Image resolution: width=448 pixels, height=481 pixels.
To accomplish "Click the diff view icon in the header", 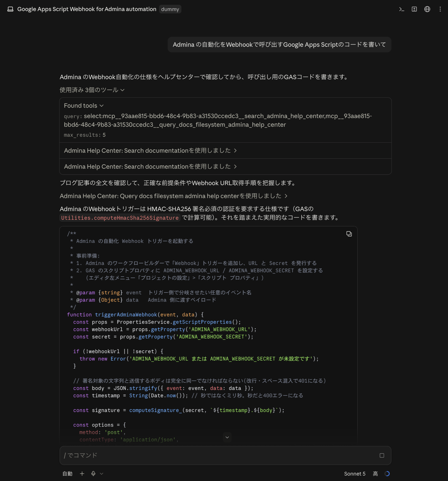I will [414, 9].
